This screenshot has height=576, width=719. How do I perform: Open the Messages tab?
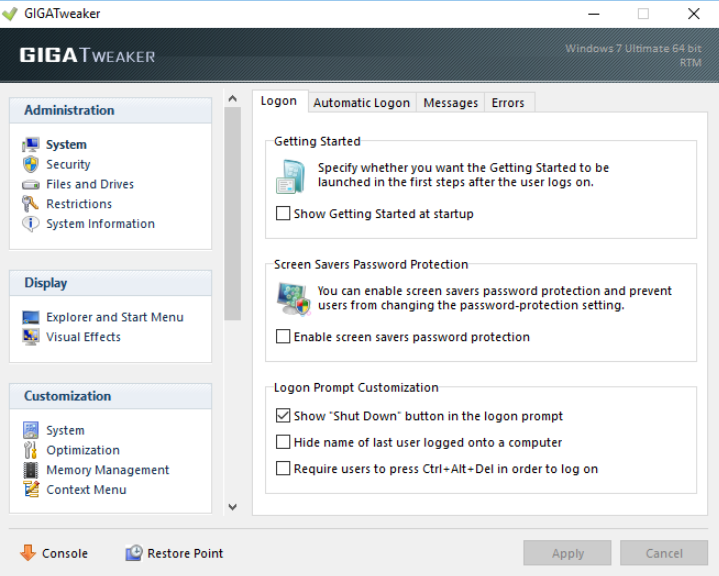(x=450, y=103)
